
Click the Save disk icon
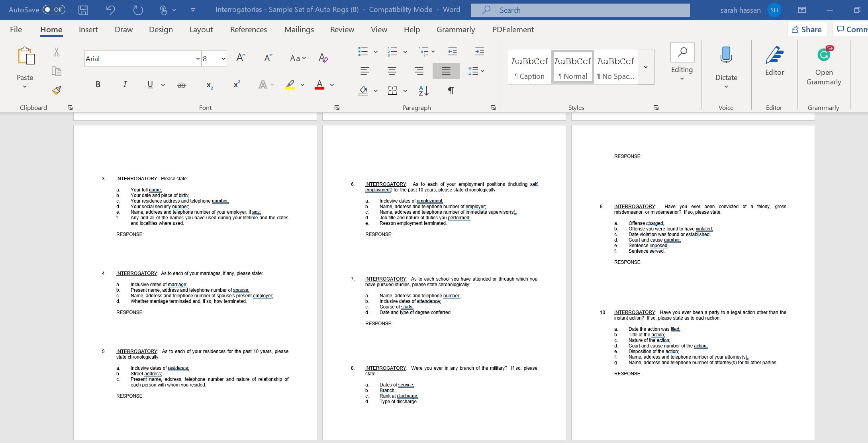83,10
